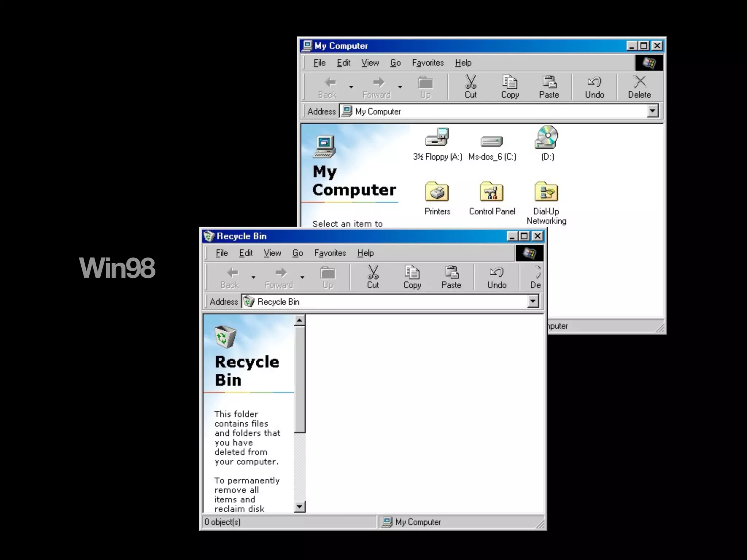Open Go menu in My Computer
Image resolution: width=747 pixels, height=560 pixels.
tap(396, 63)
